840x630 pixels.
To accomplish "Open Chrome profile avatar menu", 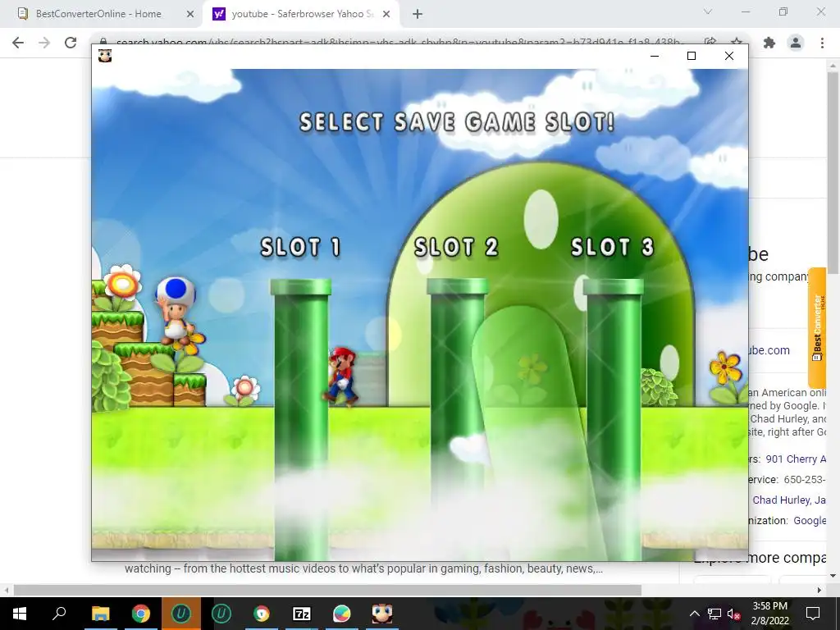I will (x=796, y=43).
